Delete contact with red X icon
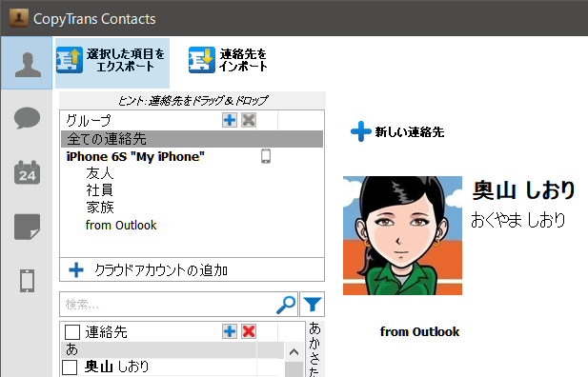Screen dimensions: 588x377 (x=249, y=331)
